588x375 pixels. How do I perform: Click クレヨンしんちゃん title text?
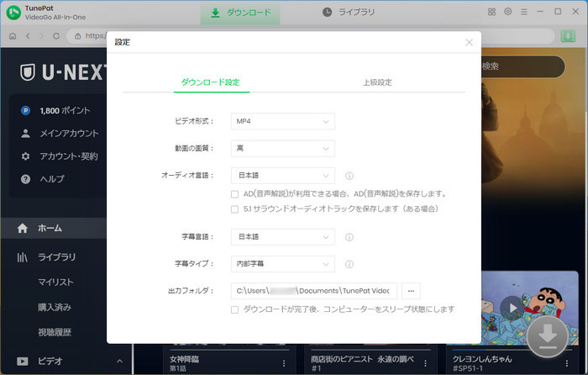point(482,359)
